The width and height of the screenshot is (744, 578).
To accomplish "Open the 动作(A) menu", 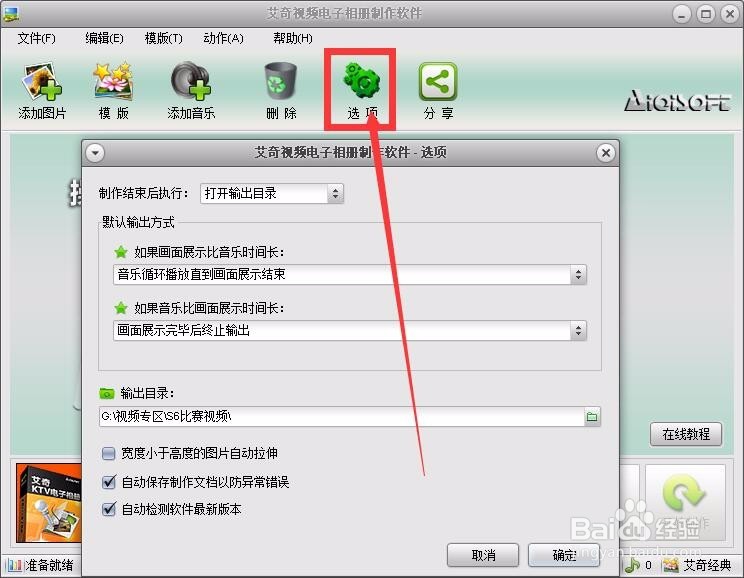I will coord(223,38).
